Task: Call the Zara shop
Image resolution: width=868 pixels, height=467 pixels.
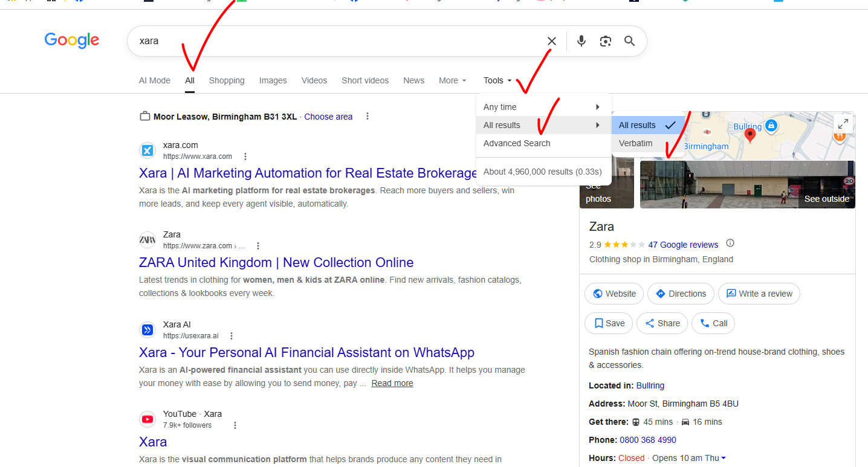Action: (x=713, y=323)
